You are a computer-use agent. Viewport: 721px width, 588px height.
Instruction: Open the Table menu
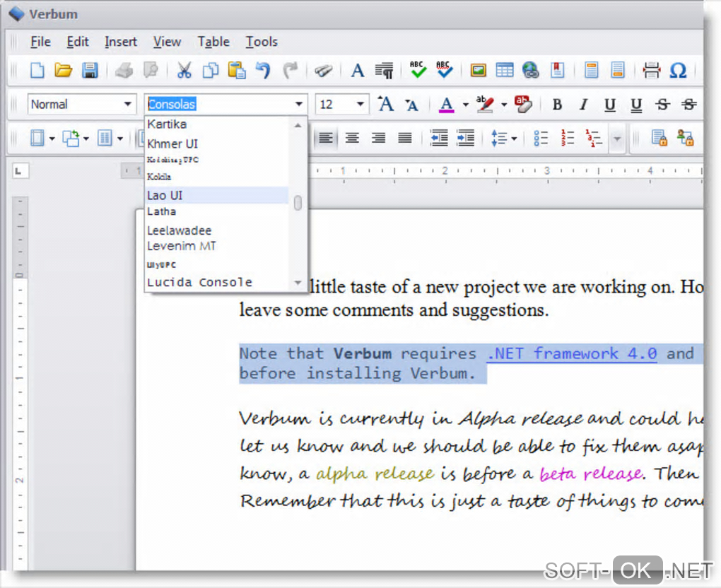[x=213, y=42]
